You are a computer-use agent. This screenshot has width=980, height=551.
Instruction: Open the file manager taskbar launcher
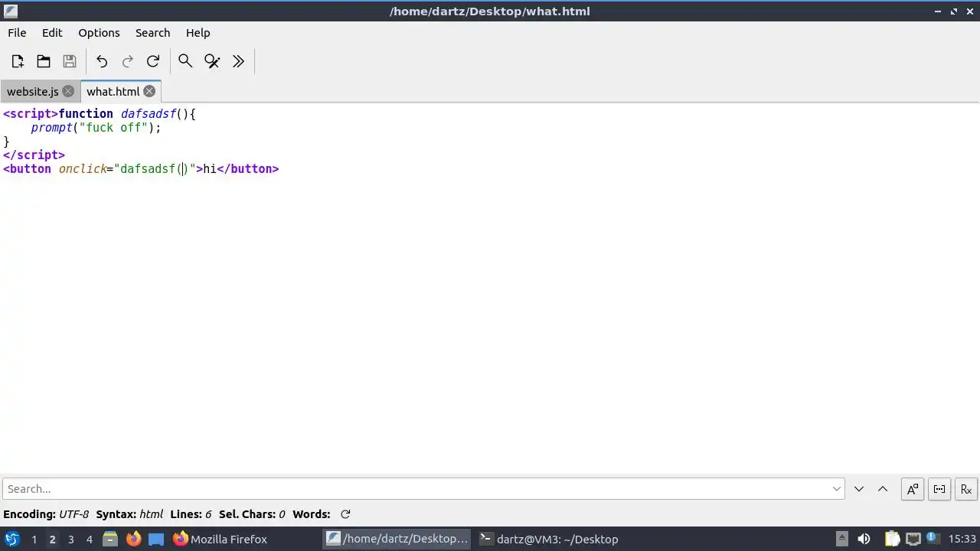pyautogui.click(x=109, y=540)
